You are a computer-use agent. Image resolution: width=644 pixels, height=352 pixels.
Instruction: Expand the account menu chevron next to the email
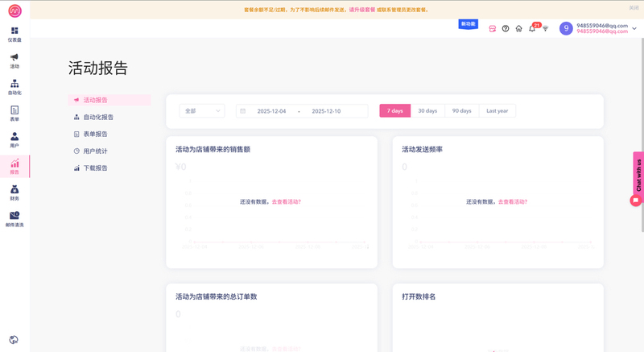click(x=634, y=28)
